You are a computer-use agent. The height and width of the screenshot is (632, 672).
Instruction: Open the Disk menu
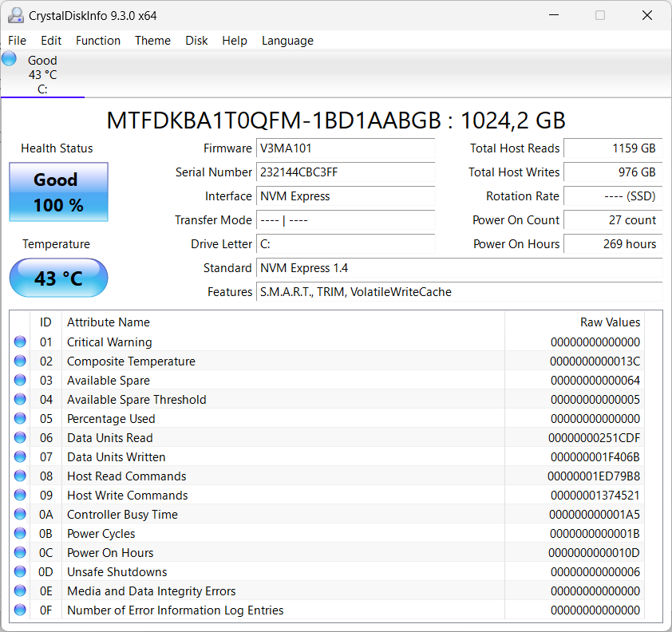tap(196, 41)
